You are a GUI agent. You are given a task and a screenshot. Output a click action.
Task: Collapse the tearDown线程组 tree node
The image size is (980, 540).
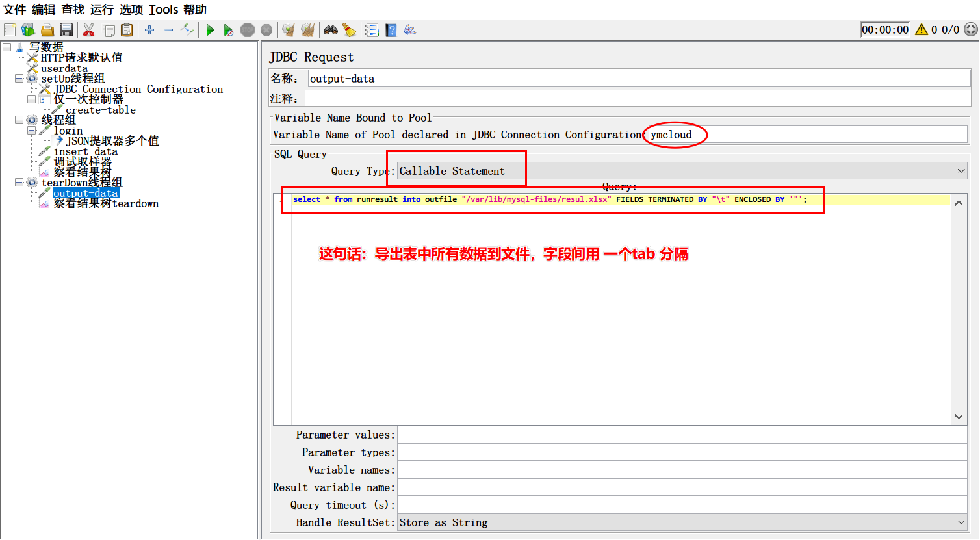(19, 183)
